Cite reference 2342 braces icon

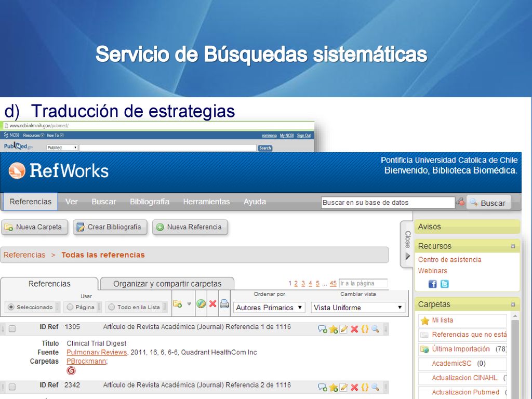(x=365, y=387)
